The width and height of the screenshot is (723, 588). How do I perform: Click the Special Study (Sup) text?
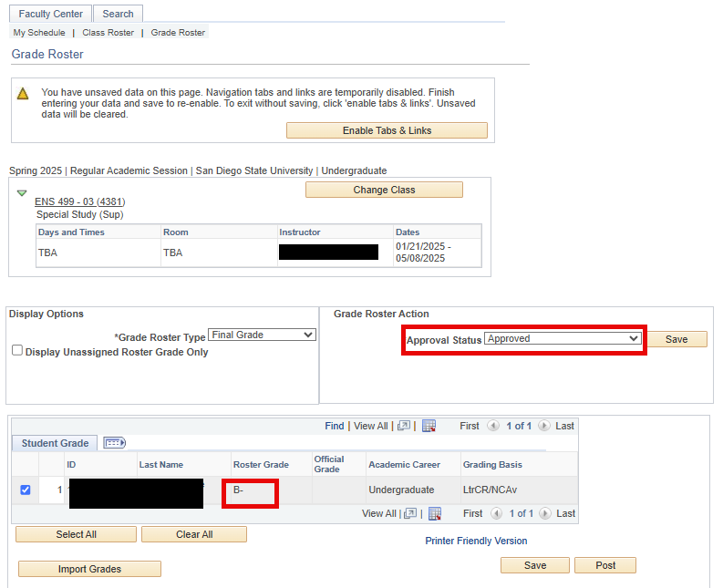(x=79, y=214)
